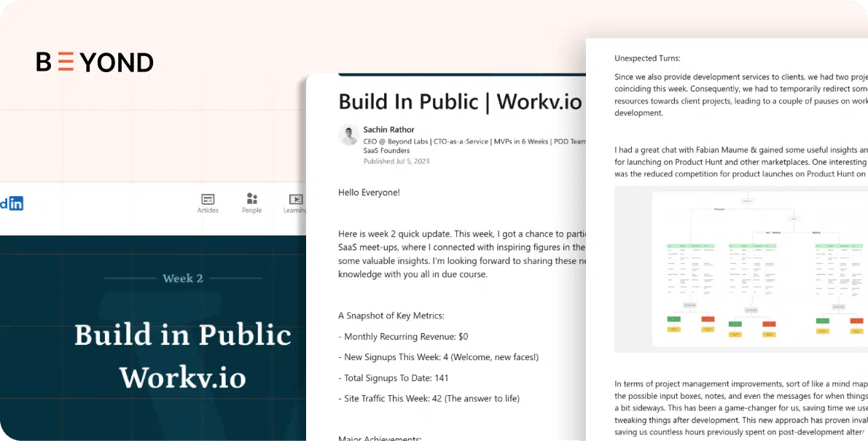This screenshot has height=441, width=868.
Task: Click the paragraph mentioning Fabian Maume
Action: [x=741, y=162]
